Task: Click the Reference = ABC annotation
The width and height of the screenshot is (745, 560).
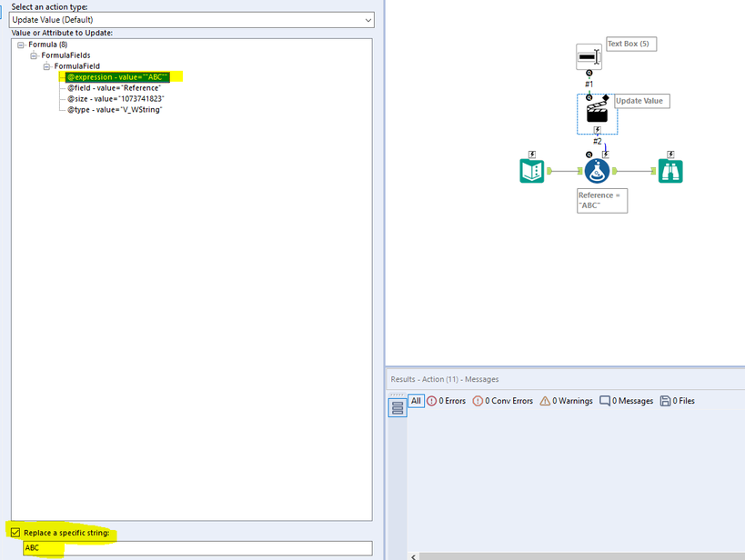Action: [602, 200]
